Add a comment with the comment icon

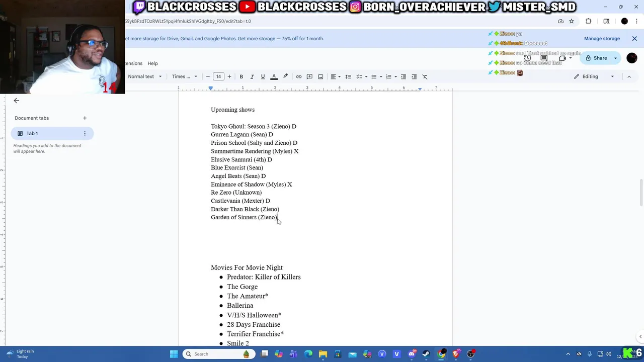pos(309,76)
